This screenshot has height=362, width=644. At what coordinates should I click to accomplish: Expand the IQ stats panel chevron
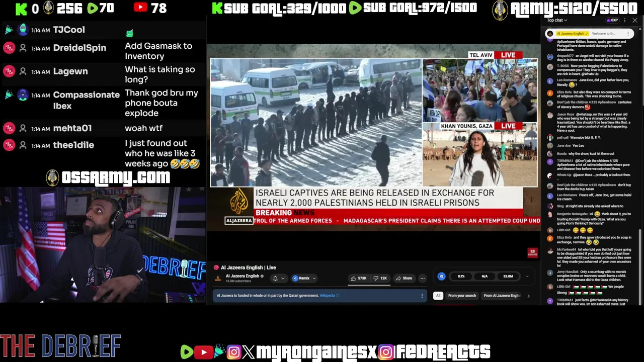[x=527, y=276]
